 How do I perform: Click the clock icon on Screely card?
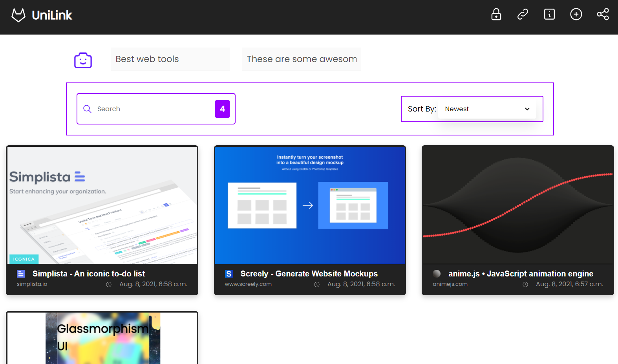coord(317,284)
